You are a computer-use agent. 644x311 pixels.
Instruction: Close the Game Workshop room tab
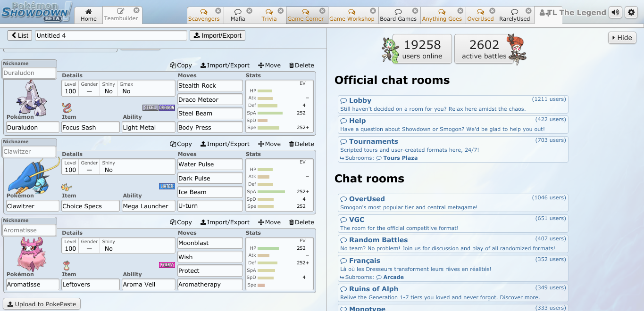373,10
